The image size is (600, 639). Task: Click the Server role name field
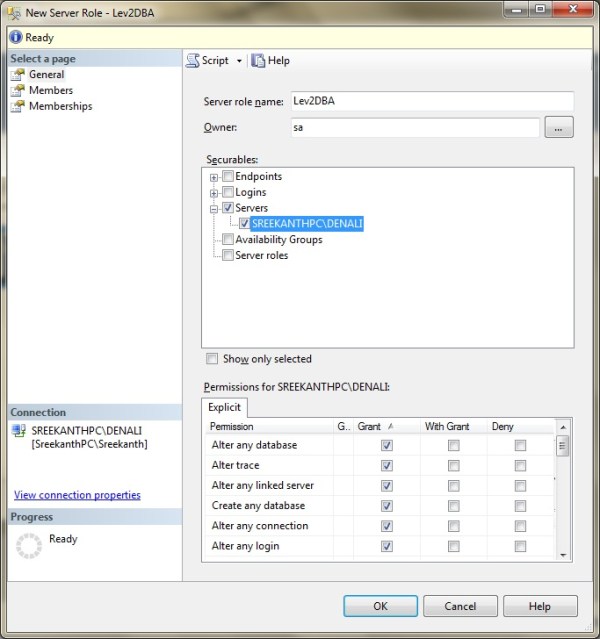(x=430, y=101)
